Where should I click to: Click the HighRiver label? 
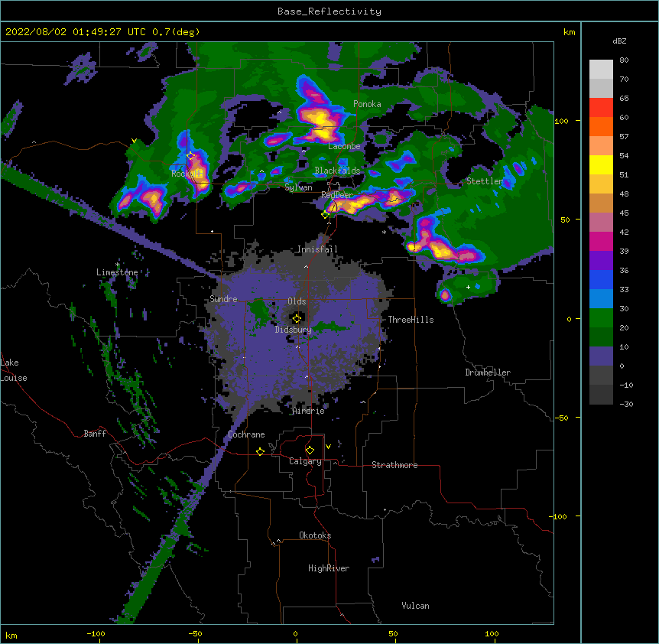pyautogui.click(x=329, y=568)
